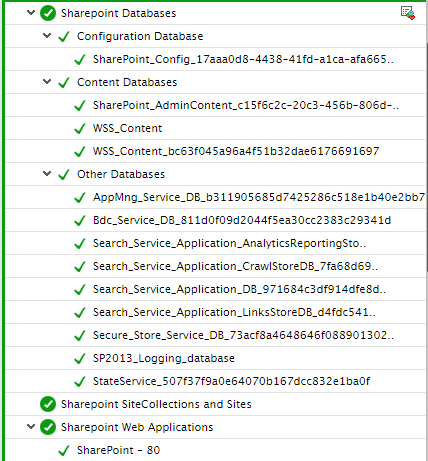Select the Configuration Database tree node
This screenshot has height=461, width=428.
[140, 36]
